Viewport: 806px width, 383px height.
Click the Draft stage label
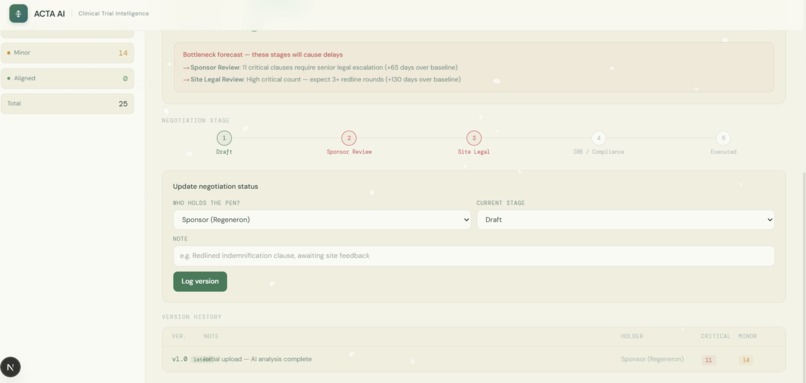point(224,152)
